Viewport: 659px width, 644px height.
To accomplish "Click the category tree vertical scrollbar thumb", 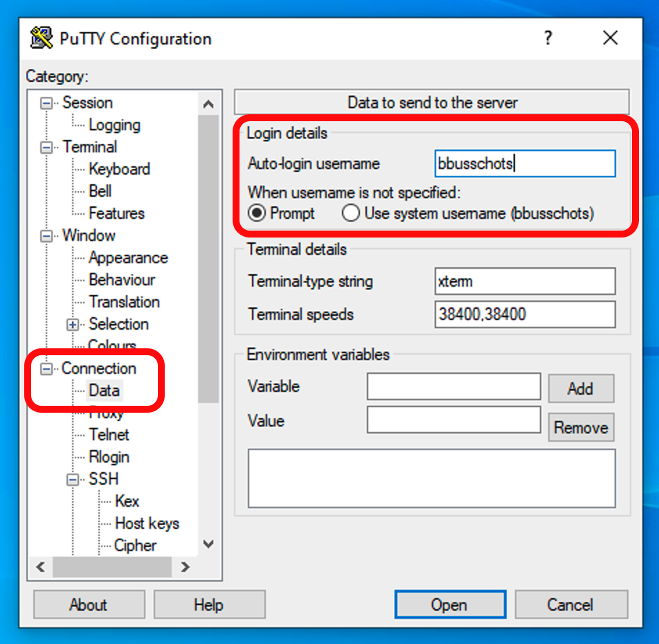I will click(208, 258).
